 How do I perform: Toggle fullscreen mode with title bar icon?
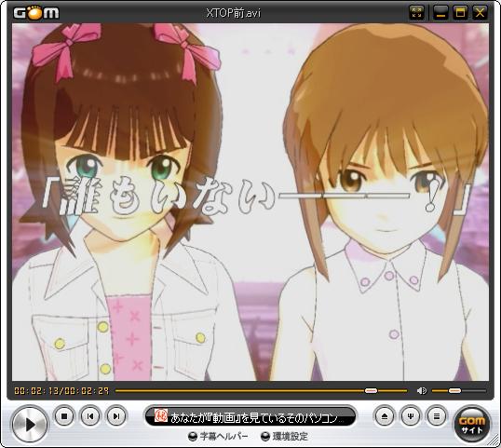(416, 13)
